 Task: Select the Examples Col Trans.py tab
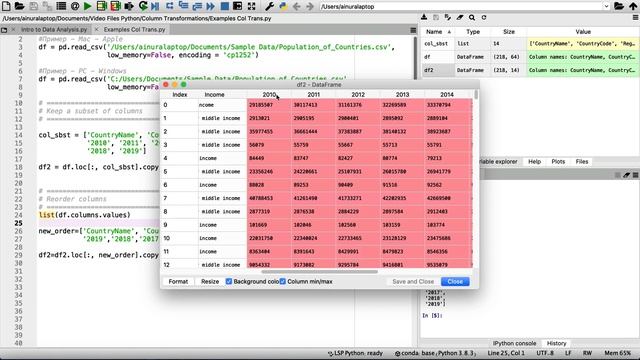pos(134,30)
